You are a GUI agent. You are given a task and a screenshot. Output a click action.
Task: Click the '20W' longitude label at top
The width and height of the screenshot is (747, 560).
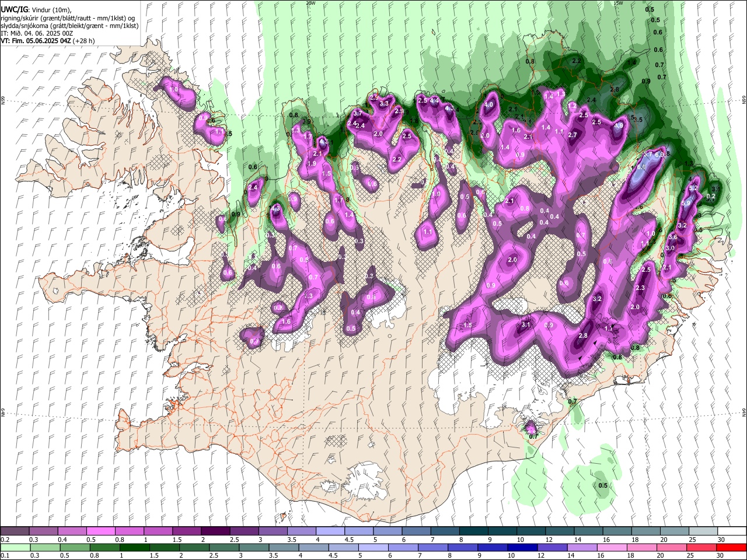pos(310,3)
